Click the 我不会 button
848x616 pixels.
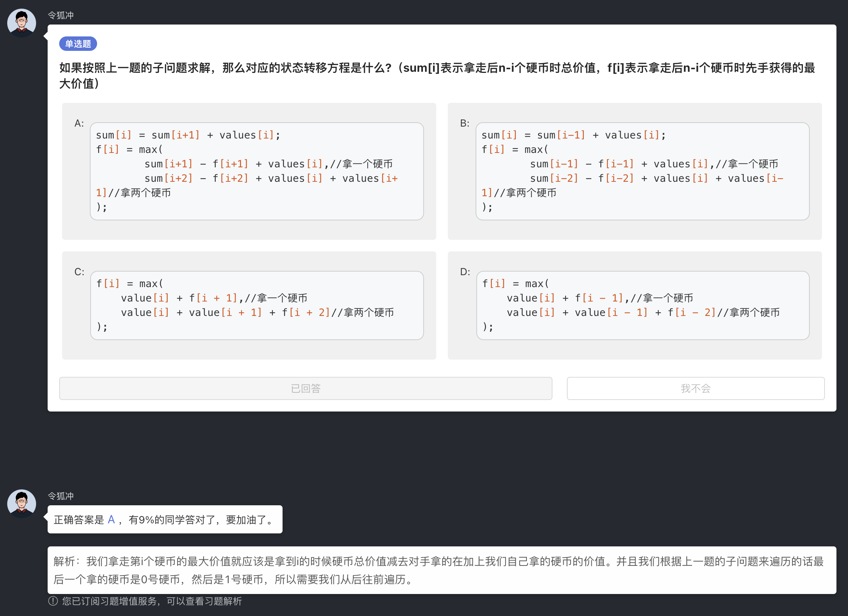click(x=696, y=388)
